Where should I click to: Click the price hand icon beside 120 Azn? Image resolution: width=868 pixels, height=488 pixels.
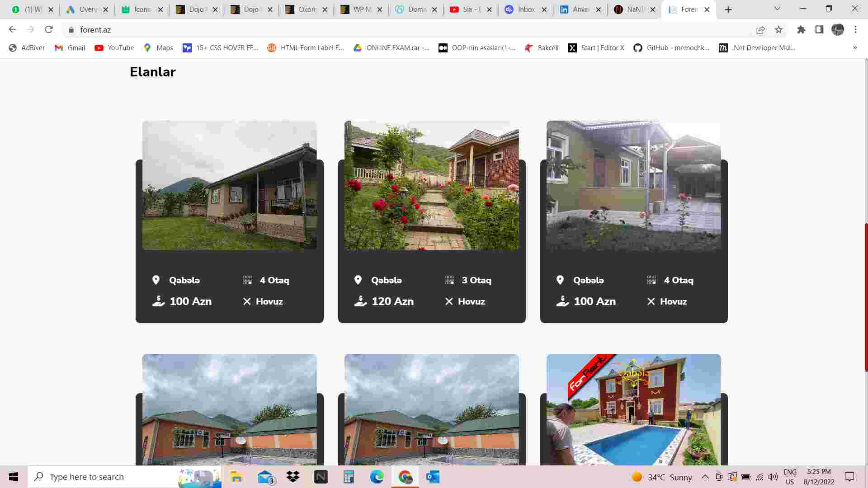(360, 301)
